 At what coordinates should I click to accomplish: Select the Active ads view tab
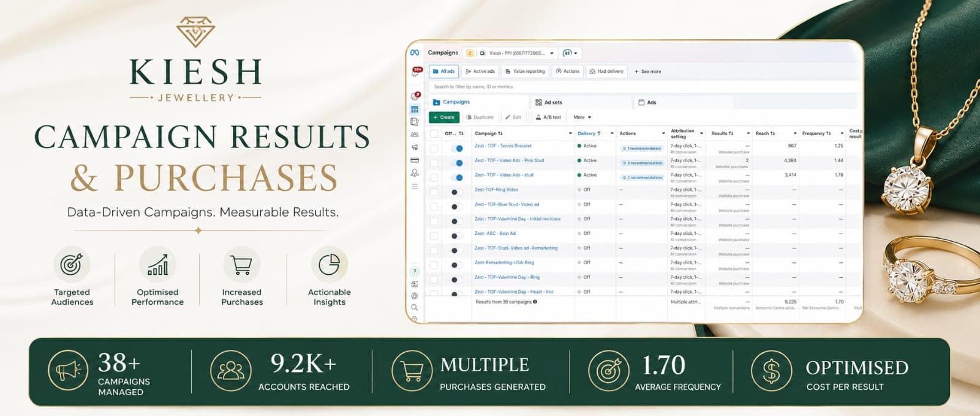click(x=480, y=72)
